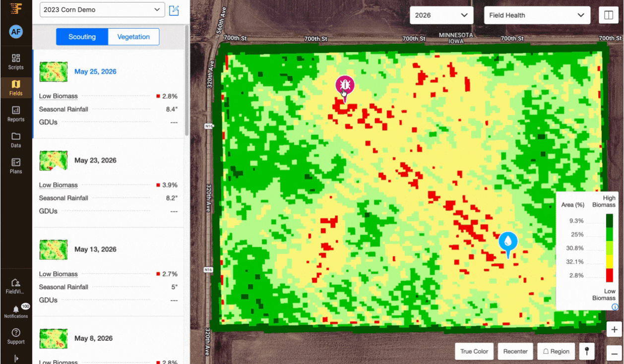Click the May 8, 2026 field thumbnail
The width and height of the screenshot is (624, 364).
(53, 338)
